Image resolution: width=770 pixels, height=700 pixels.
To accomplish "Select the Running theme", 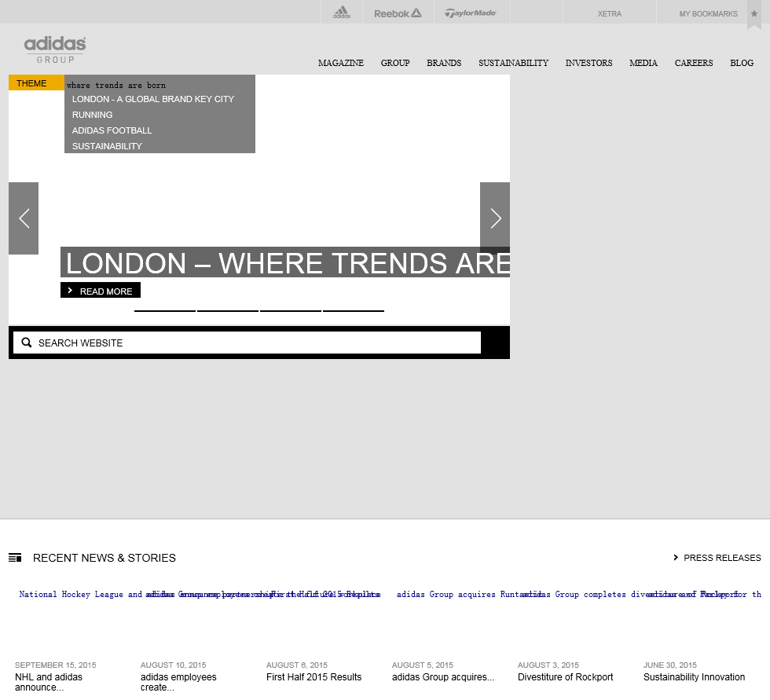I will pos(93,115).
